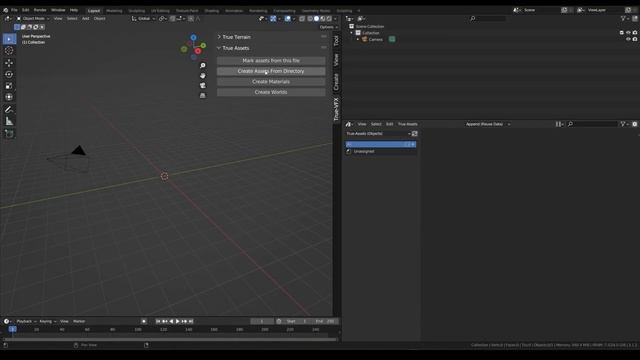Open the Tool sidebar tab
This screenshot has width=640, height=360.
click(336, 40)
